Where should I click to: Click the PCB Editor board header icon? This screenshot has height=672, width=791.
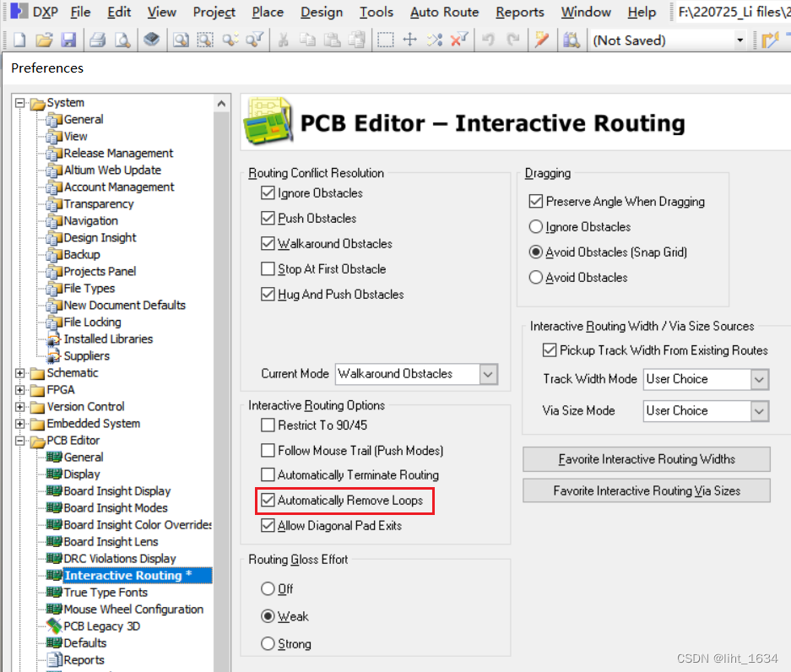[x=268, y=121]
